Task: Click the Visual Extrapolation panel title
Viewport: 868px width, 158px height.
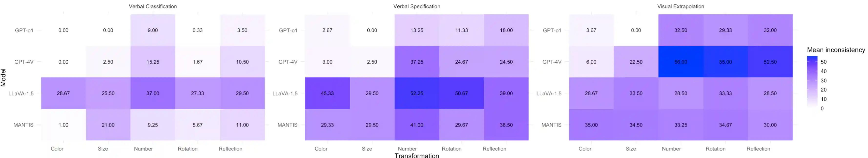Action: (x=680, y=6)
